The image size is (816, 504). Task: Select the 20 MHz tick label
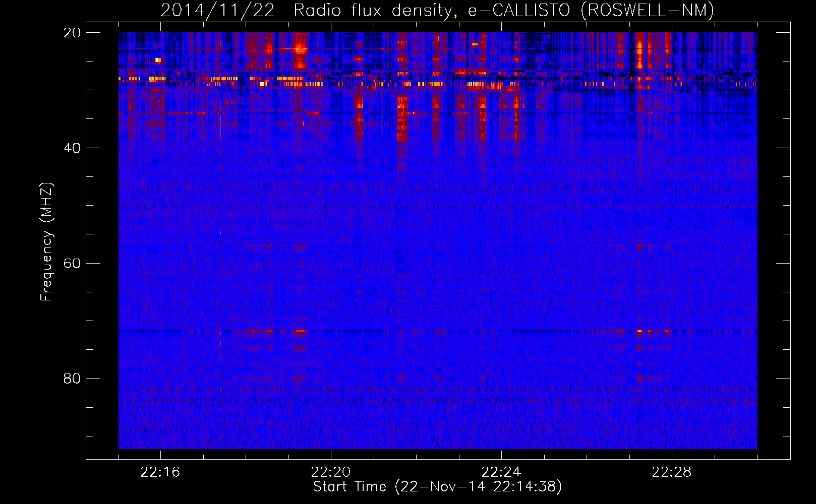72,33
